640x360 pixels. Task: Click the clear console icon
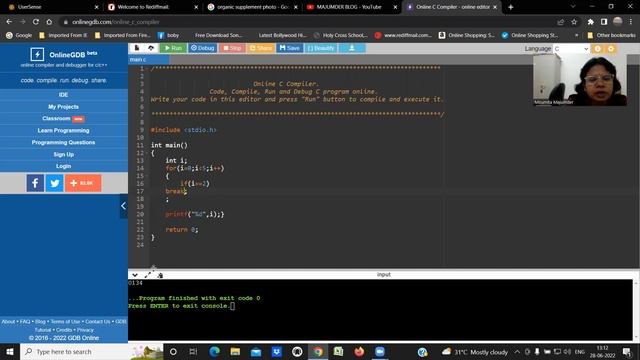160,276
